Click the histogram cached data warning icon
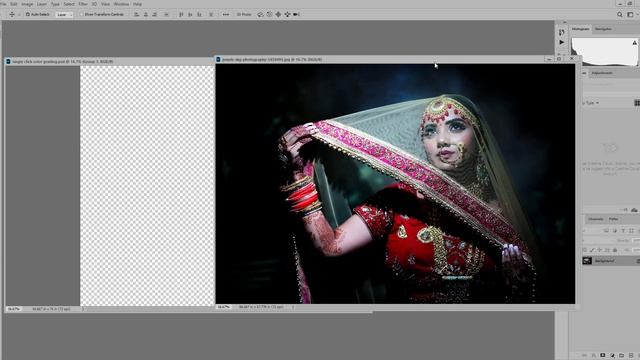Image resolution: width=640 pixels, height=360 pixels. click(635, 42)
